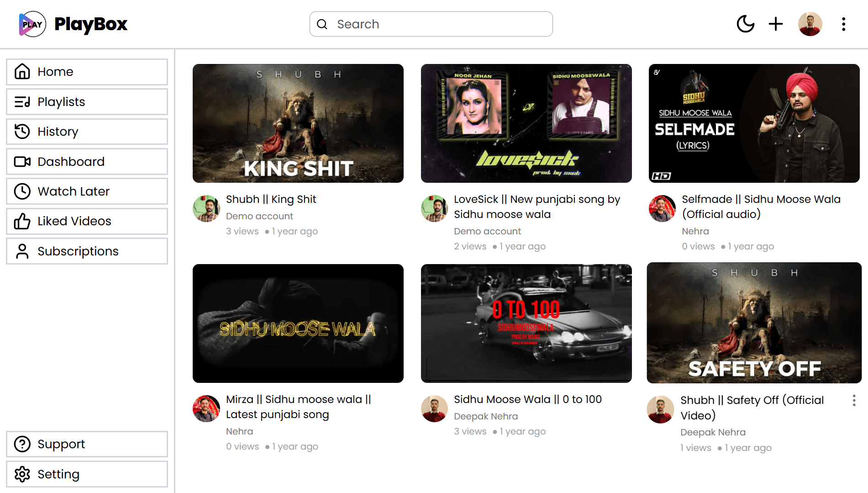868x493 pixels.
Task: Open the header three-dot options menu
Action: tap(843, 24)
